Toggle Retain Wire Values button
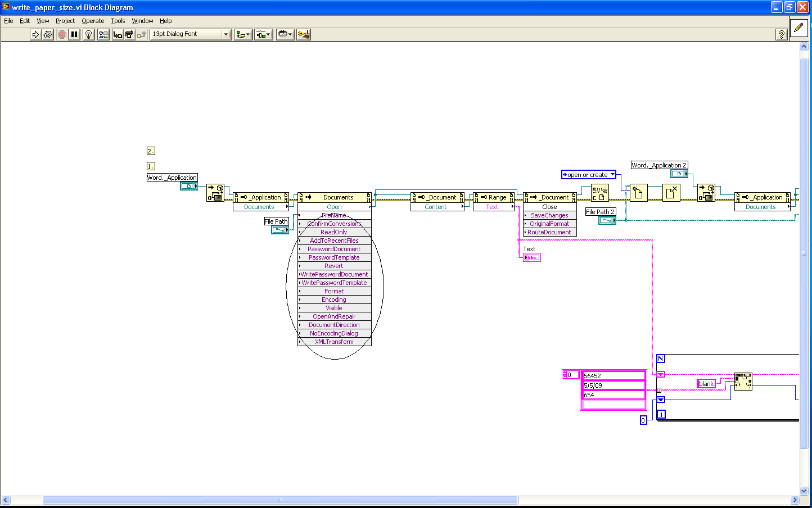Screen dimensions: 812x508 pos(103,34)
